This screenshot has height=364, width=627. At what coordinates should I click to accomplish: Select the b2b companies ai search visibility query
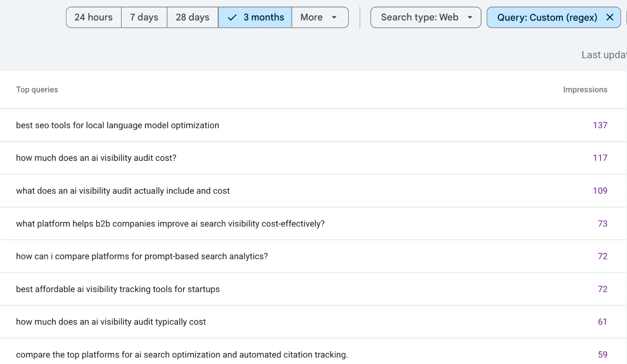[x=170, y=224]
